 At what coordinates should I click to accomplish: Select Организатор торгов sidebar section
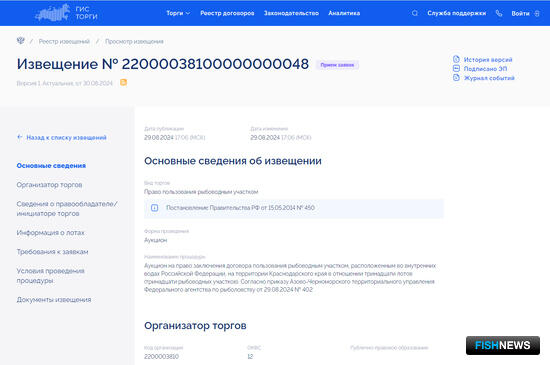[49, 185]
